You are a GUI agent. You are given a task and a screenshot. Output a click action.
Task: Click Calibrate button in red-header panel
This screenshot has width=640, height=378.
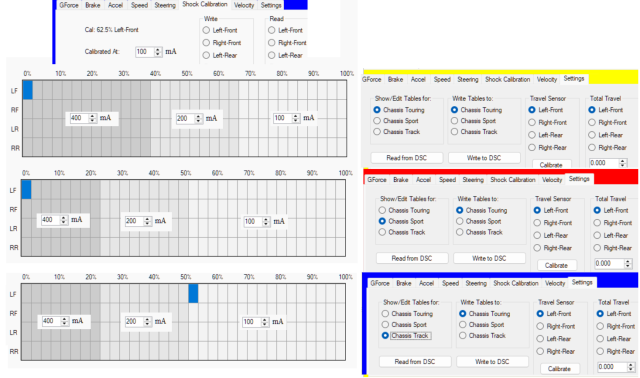(556, 265)
